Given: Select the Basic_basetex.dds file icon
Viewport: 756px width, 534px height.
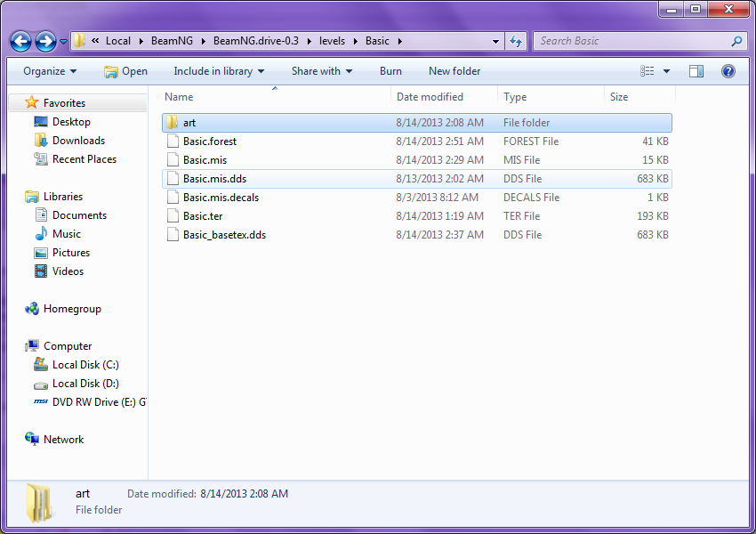Looking at the screenshot, I should pyautogui.click(x=173, y=235).
